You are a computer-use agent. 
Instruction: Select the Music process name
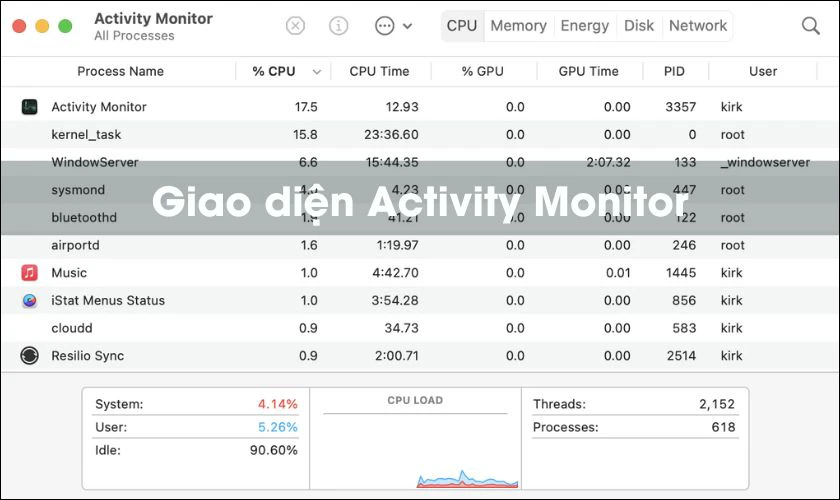coord(69,273)
